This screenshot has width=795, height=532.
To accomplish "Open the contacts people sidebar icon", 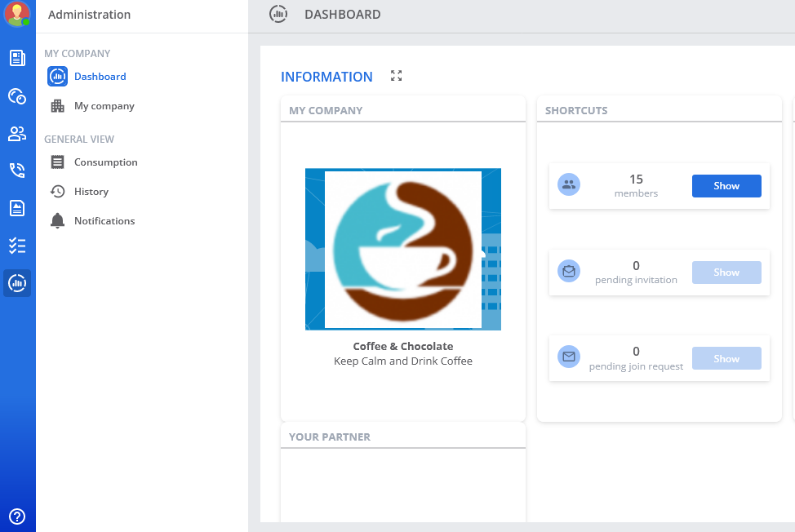I will coord(17,134).
